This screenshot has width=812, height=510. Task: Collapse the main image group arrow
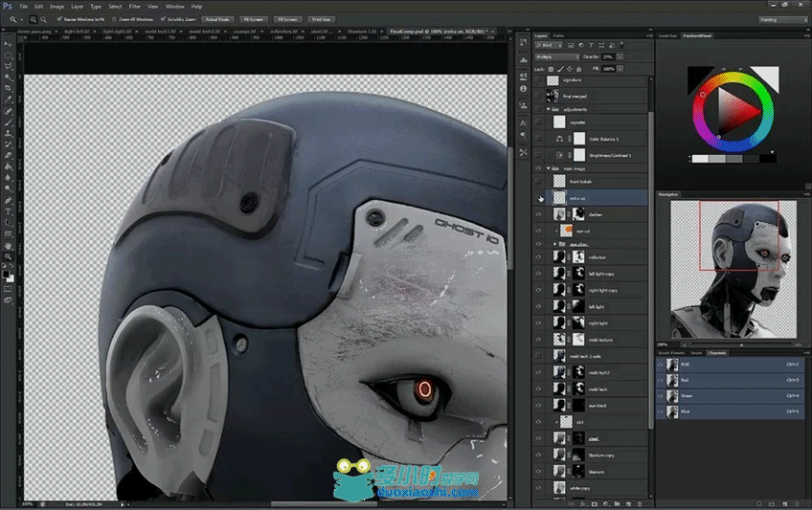[x=549, y=168]
